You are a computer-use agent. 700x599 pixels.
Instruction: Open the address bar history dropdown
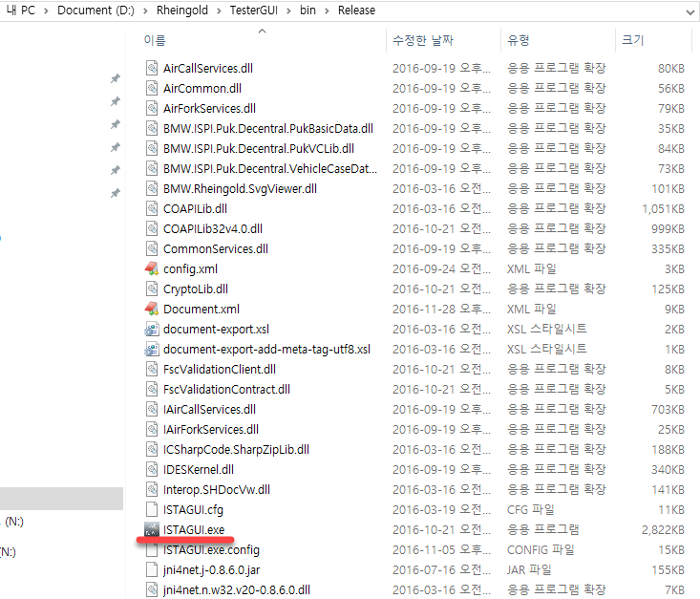pyautogui.click(x=689, y=12)
